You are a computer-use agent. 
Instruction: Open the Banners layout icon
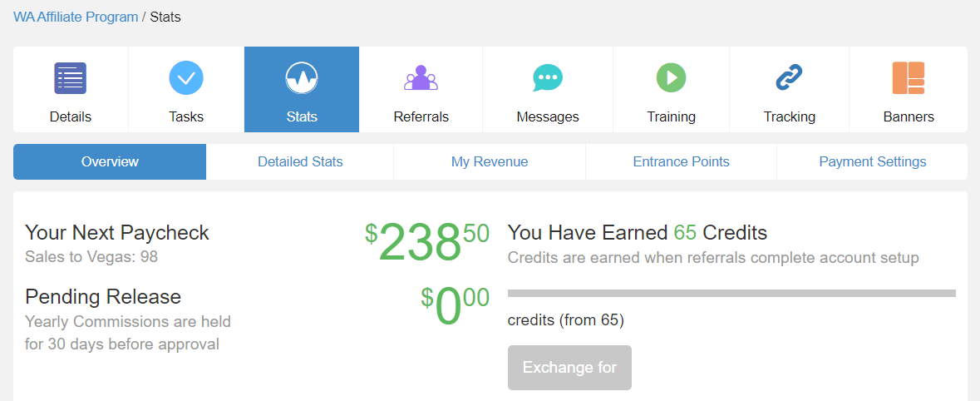coord(909,78)
